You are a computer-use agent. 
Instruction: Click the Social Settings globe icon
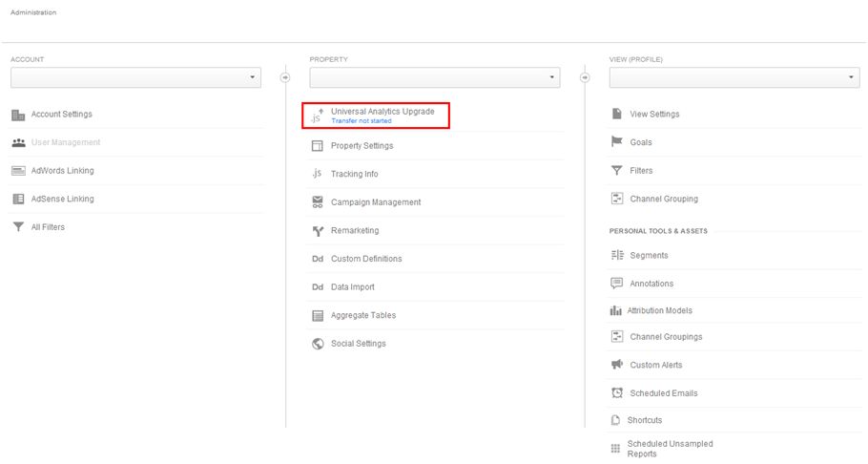318,344
